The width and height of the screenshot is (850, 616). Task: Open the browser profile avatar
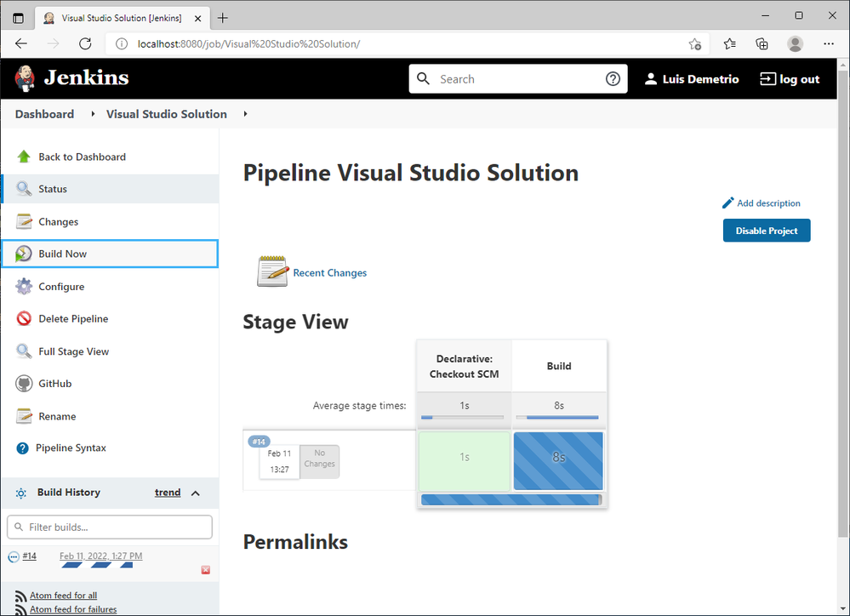coord(796,44)
